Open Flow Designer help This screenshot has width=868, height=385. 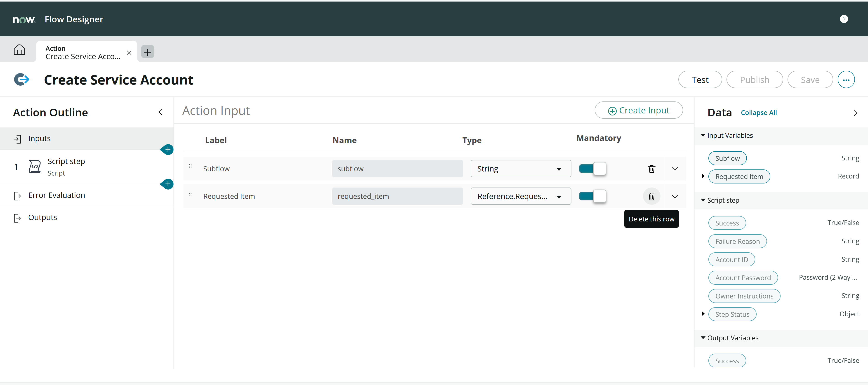(844, 19)
